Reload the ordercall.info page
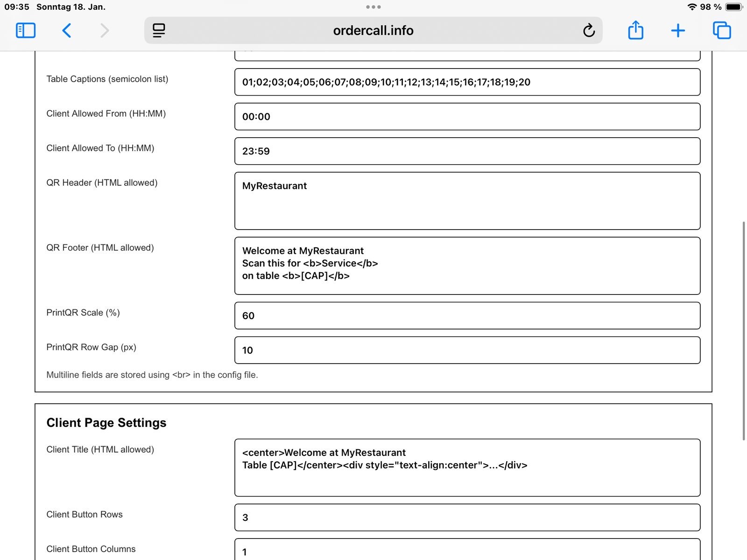This screenshot has height=560, width=747. (x=589, y=30)
